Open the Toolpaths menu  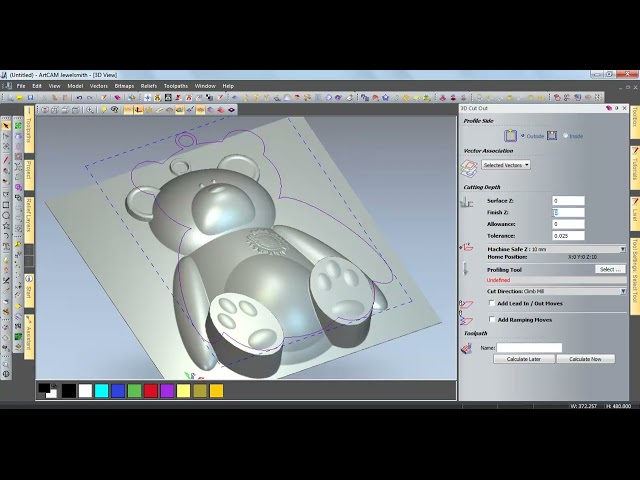click(176, 86)
